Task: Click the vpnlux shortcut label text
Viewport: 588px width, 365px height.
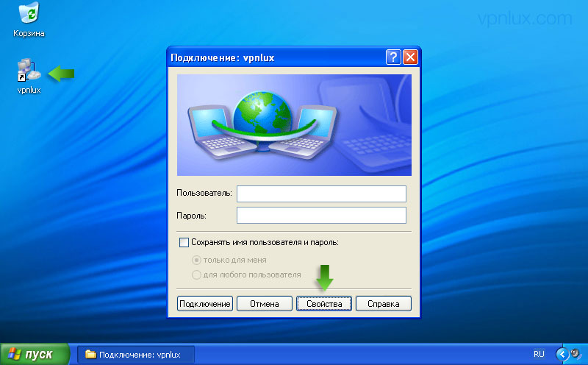Action: click(x=29, y=90)
